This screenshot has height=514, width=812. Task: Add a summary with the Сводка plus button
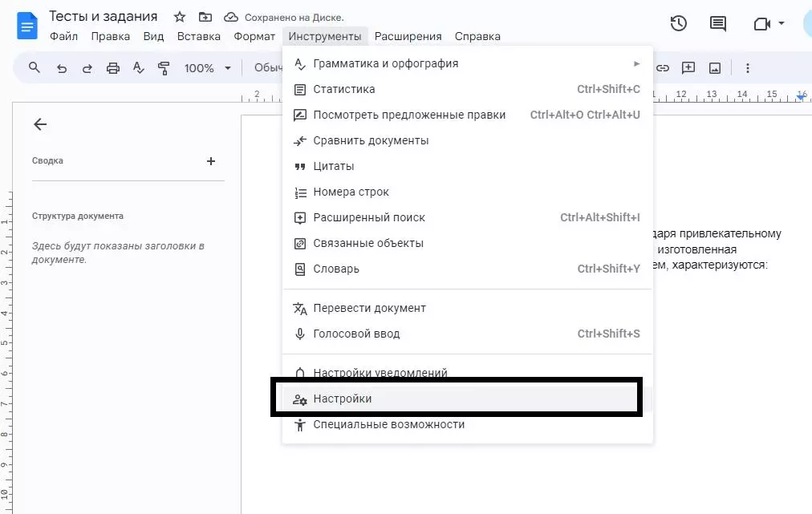click(211, 160)
